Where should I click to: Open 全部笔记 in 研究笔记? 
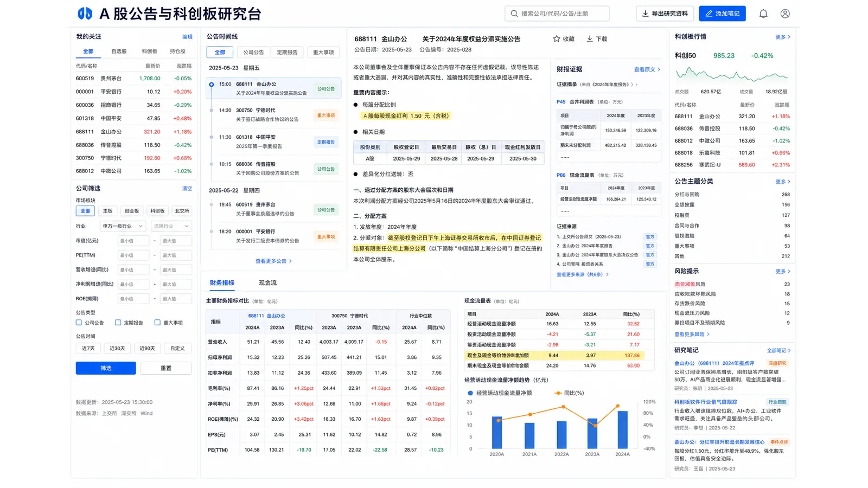coord(778,351)
